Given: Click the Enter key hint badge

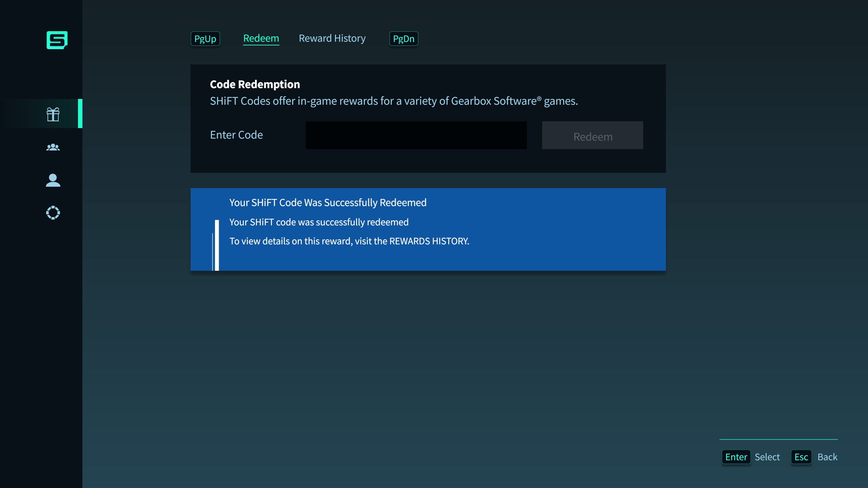Looking at the screenshot, I should point(736,457).
